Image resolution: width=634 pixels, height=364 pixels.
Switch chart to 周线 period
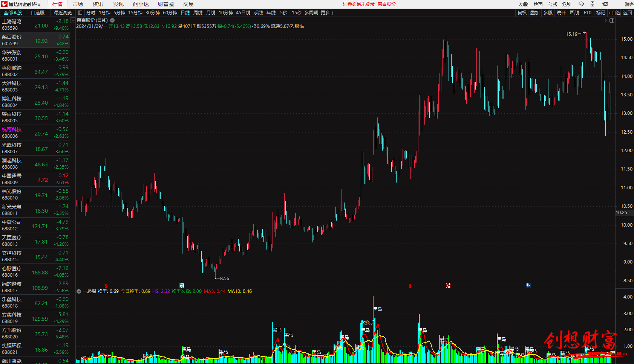198,13
